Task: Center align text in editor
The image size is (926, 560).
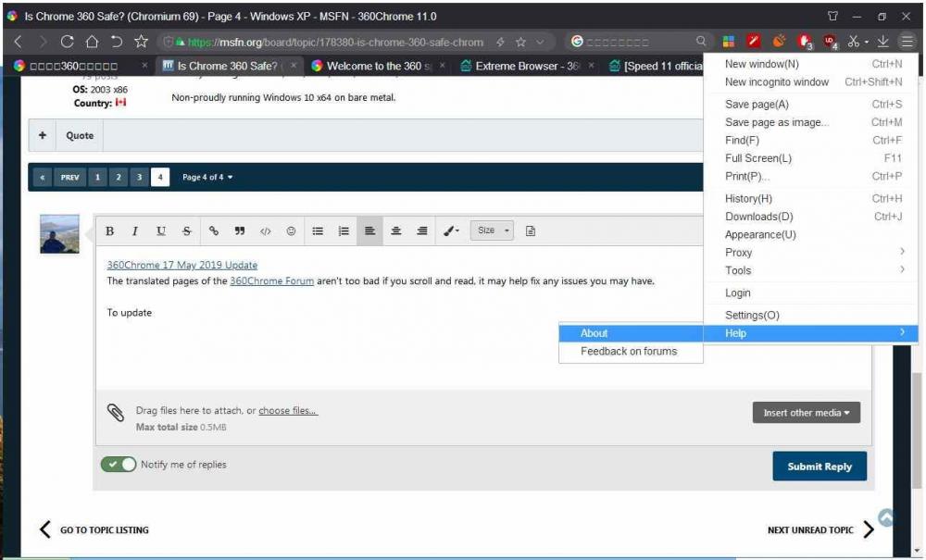Action: coord(395,230)
